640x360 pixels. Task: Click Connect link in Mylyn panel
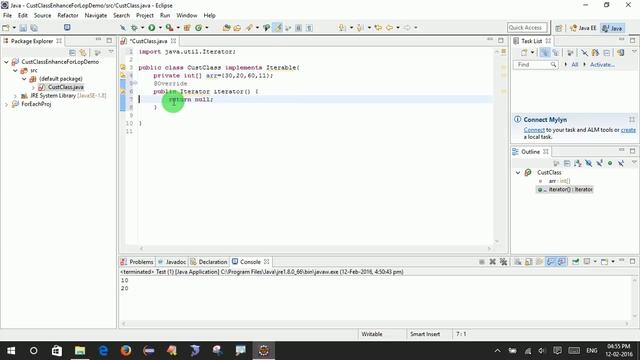[x=534, y=130]
